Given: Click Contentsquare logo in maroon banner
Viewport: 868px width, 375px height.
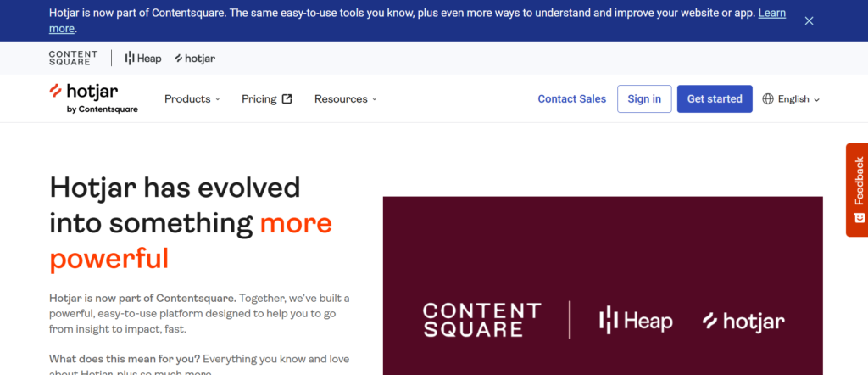Looking at the screenshot, I should click(x=481, y=320).
